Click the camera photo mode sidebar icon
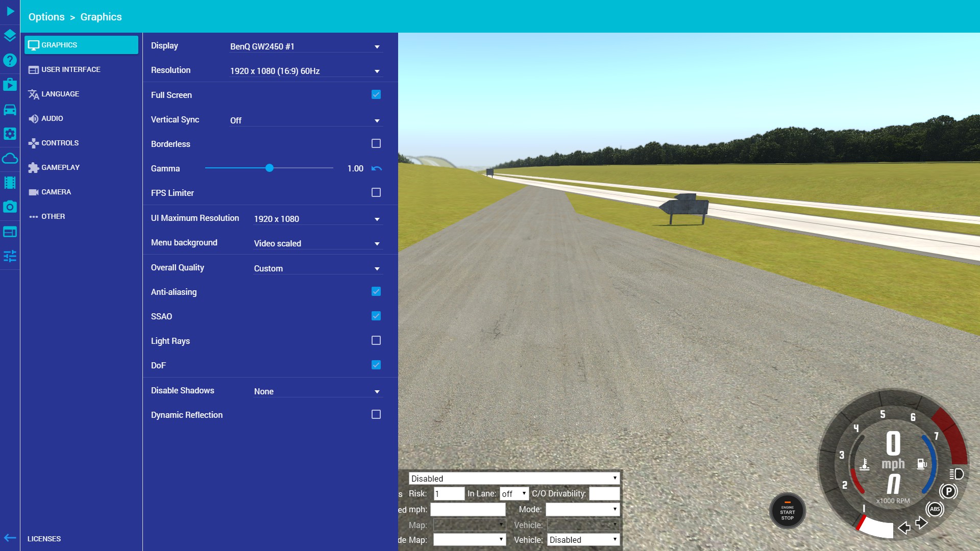The width and height of the screenshot is (980, 551). click(10, 207)
